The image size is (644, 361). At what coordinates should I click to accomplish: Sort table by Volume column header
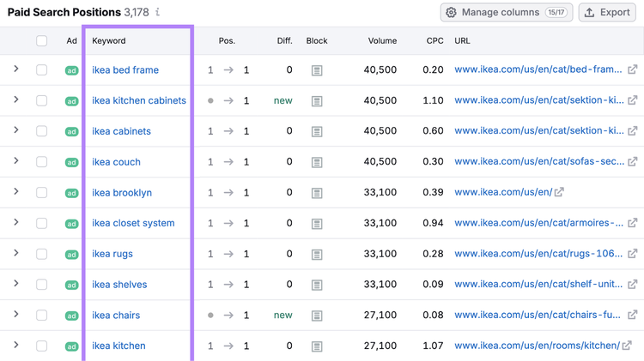tap(382, 40)
